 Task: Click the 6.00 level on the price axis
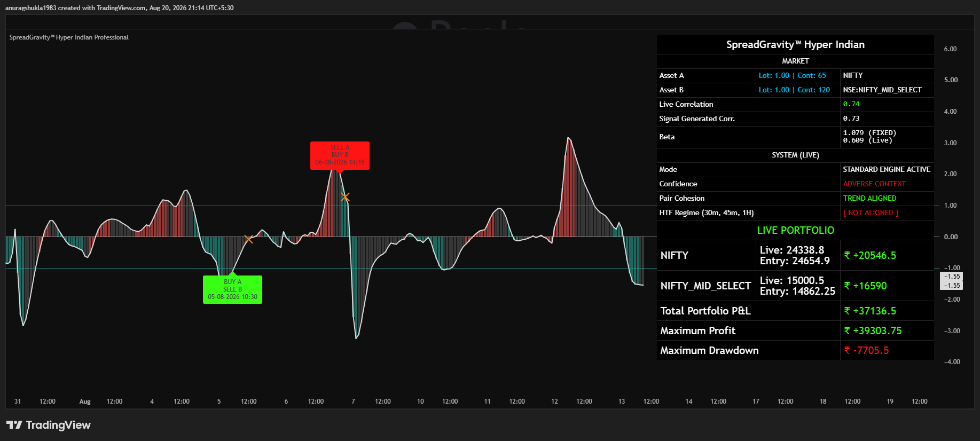tap(950, 49)
